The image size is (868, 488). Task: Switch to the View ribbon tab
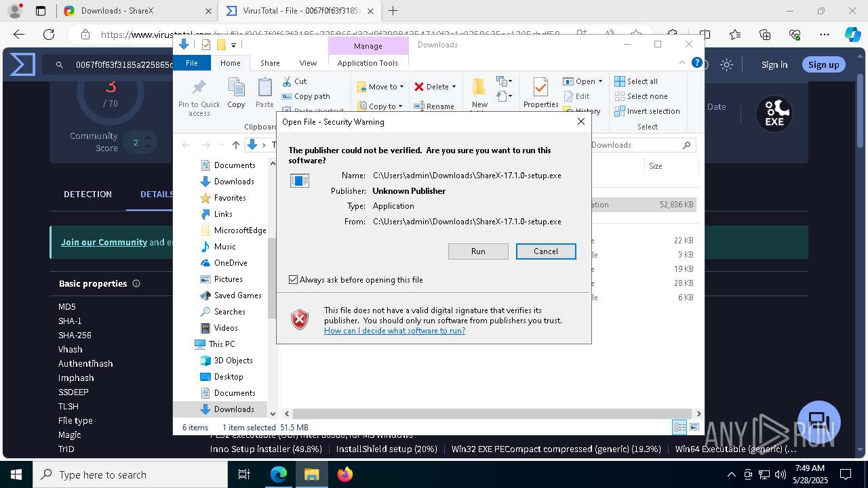click(308, 63)
